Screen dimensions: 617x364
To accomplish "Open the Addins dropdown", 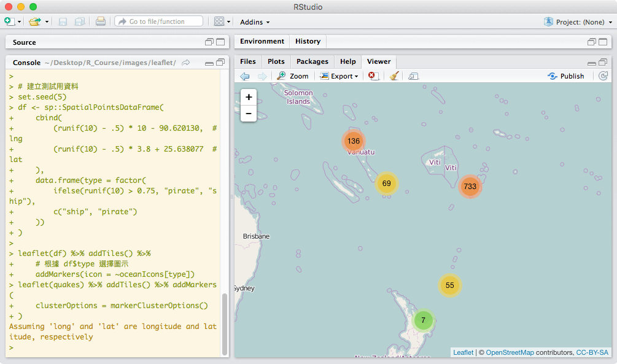I will pos(255,22).
